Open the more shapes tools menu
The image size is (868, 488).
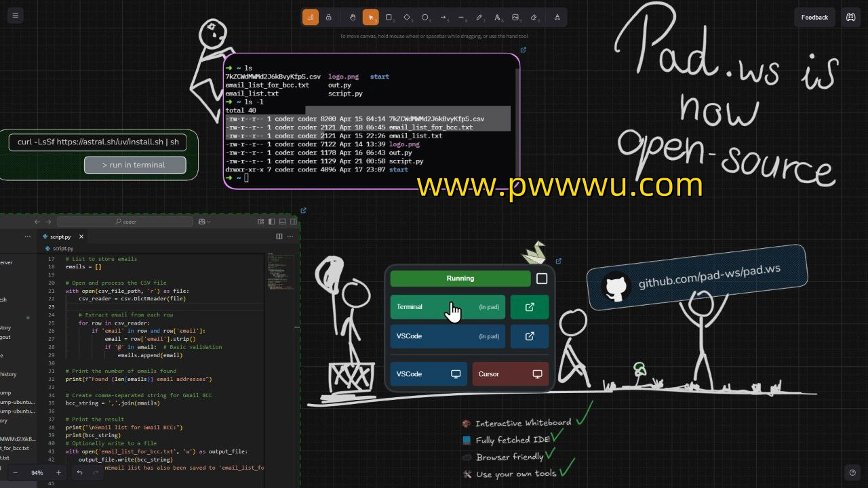(x=557, y=17)
